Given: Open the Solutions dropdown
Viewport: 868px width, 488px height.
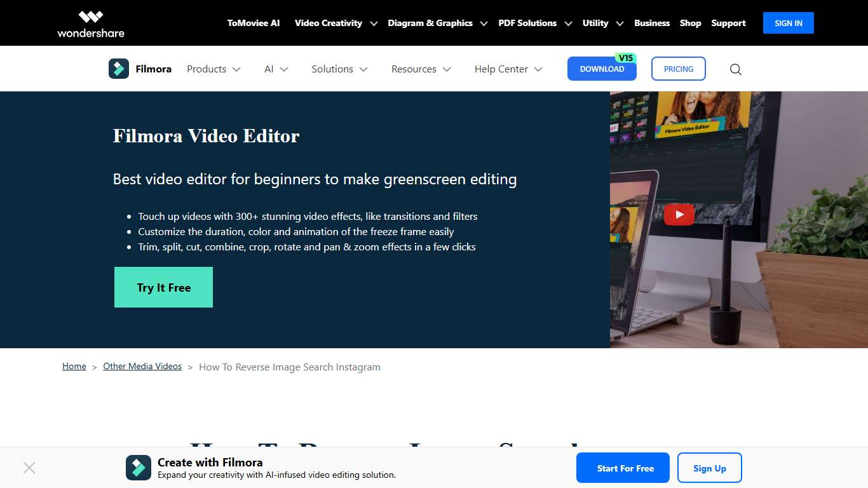Looking at the screenshot, I should click(333, 69).
